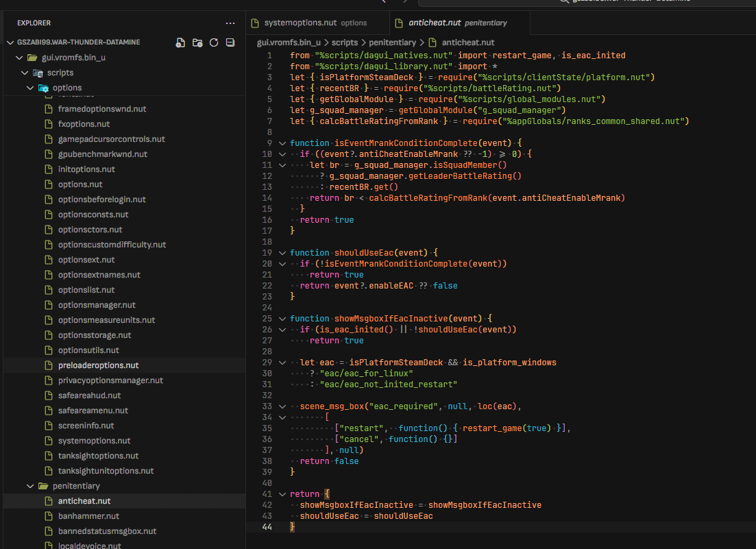Fold the scene_msg_box call at line 33
Image resolution: width=756 pixels, height=549 pixels.
[x=282, y=406]
